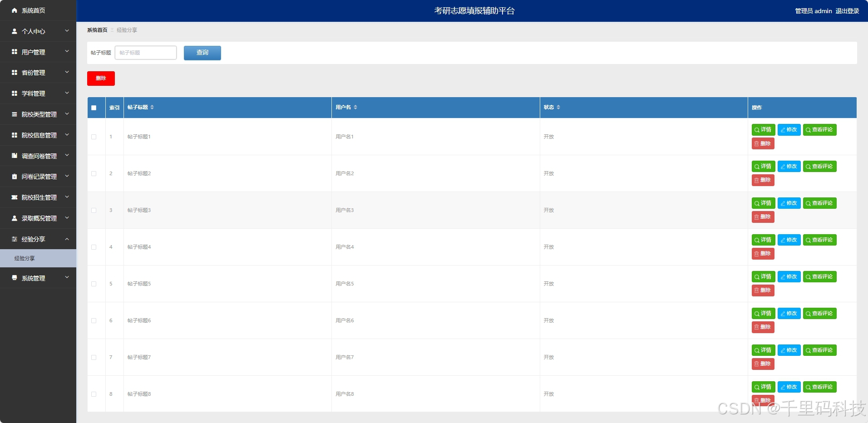Screen dimensions: 868x423
Task: Click the red batch 删除 button
Action: (x=101, y=79)
